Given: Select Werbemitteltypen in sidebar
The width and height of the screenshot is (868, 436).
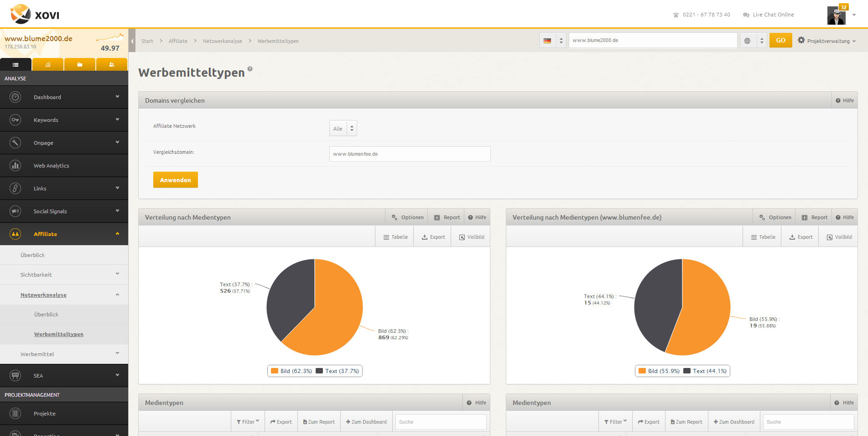Looking at the screenshot, I should coord(58,334).
